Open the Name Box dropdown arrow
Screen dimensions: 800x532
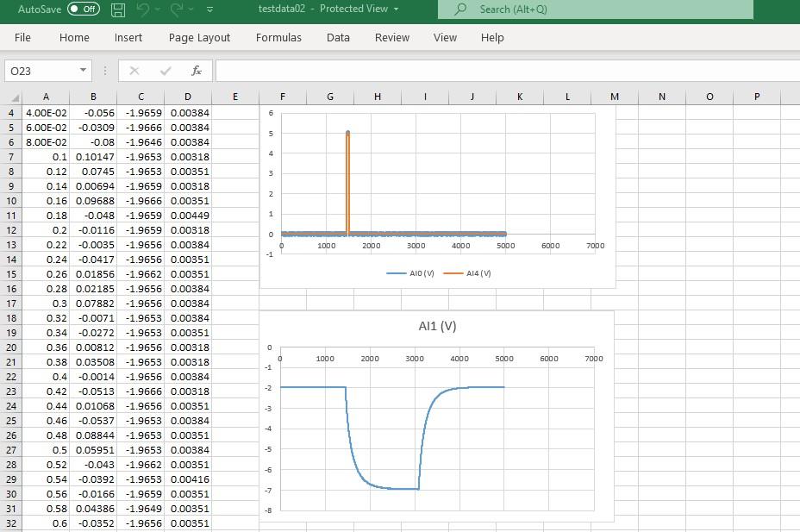pos(82,71)
